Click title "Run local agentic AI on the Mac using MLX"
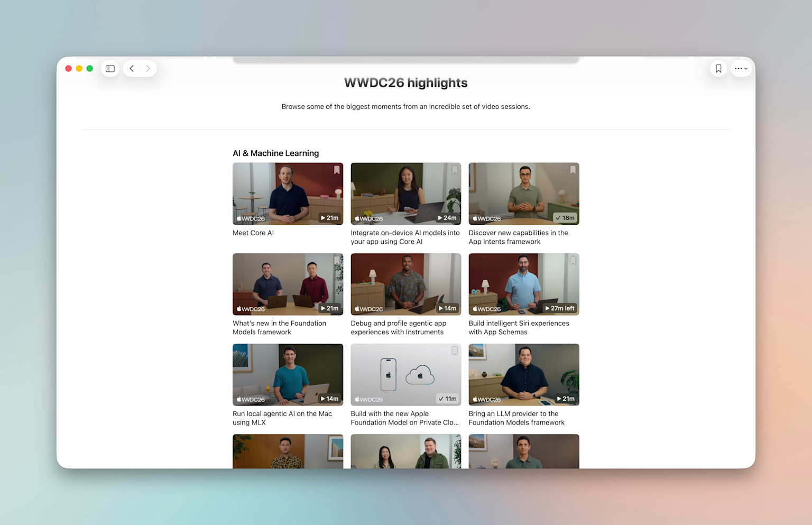The image size is (812, 525). (x=282, y=418)
